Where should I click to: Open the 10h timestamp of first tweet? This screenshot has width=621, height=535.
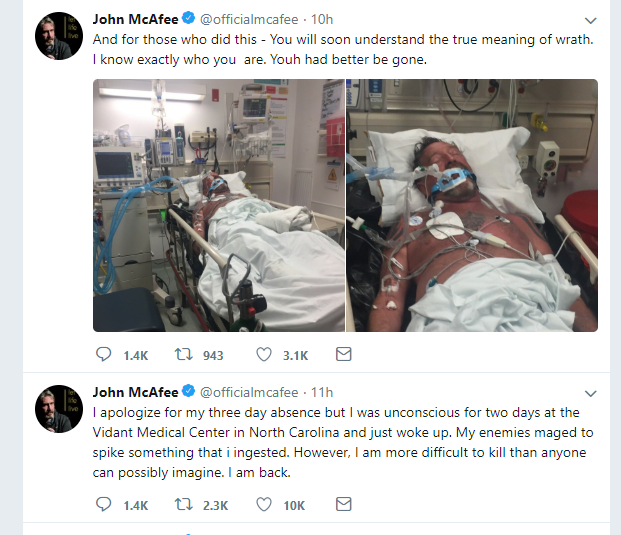[x=322, y=20]
